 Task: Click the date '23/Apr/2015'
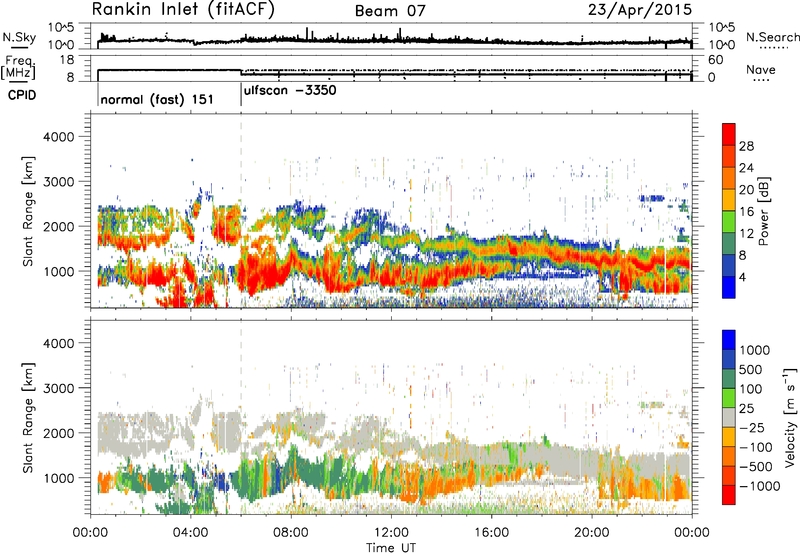(x=640, y=10)
